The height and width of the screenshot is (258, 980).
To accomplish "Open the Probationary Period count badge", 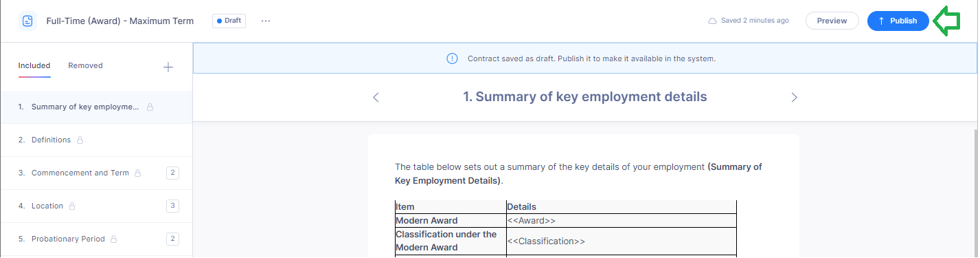I will point(172,239).
